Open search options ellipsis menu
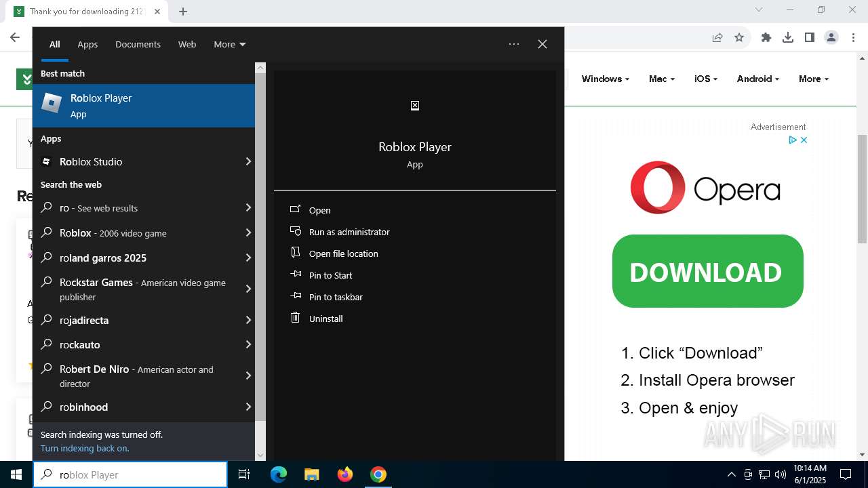The height and width of the screenshot is (488, 868). [x=514, y=44]
